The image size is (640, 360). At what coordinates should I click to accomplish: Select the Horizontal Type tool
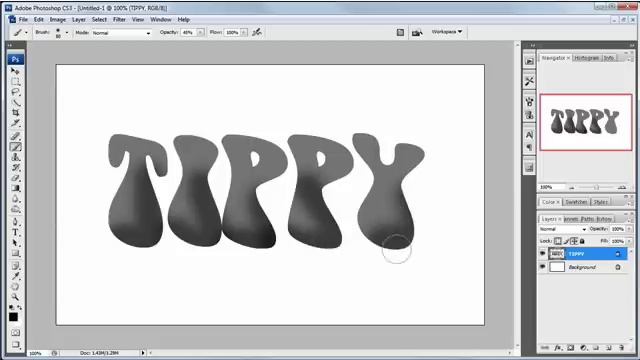tap(15, 232)
